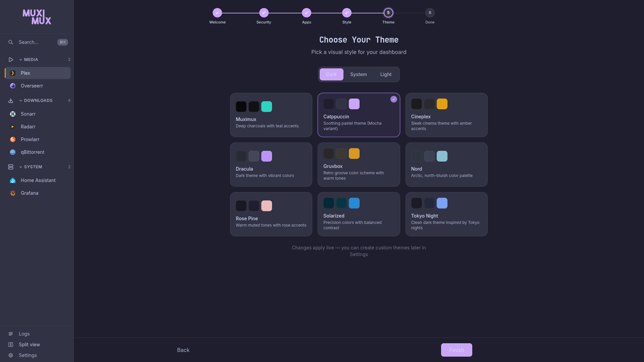Select the Dark mode segment
The height and width of the screenshot is (362, 644).
331,74
